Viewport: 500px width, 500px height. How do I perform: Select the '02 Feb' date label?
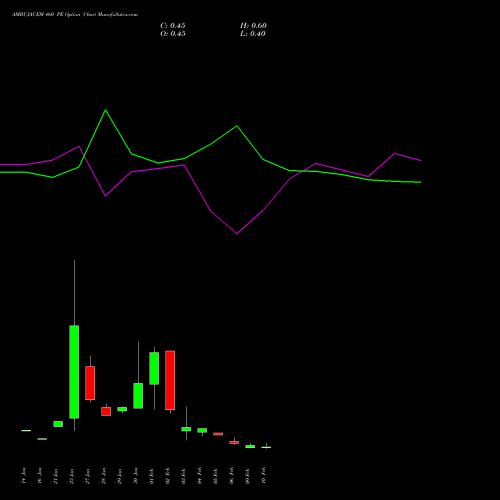168,475
